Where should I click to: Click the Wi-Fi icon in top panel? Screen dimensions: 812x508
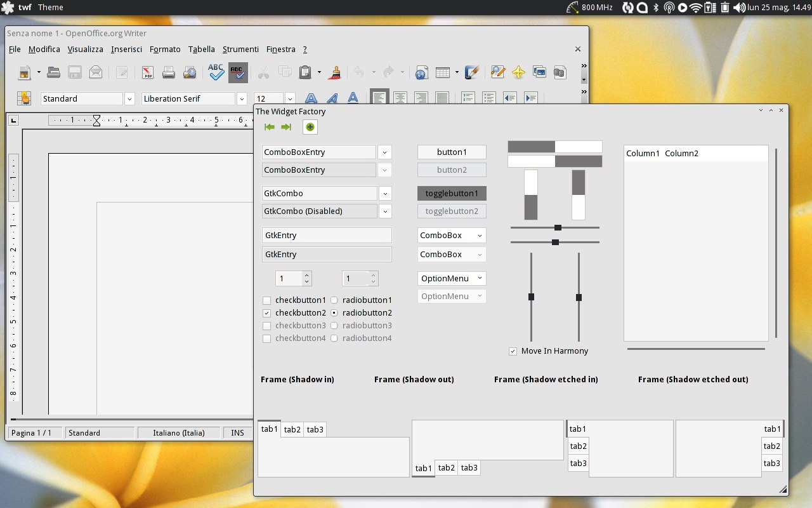click(x=696, y=8)
